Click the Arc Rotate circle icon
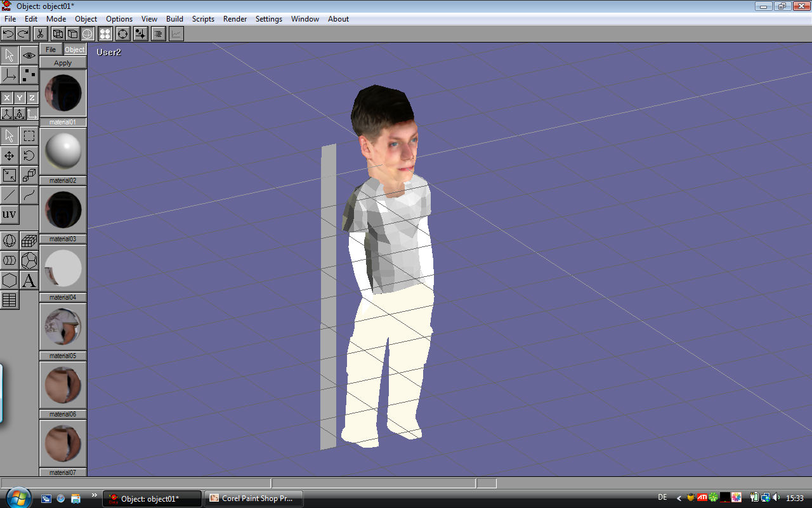 pos(123,34)
